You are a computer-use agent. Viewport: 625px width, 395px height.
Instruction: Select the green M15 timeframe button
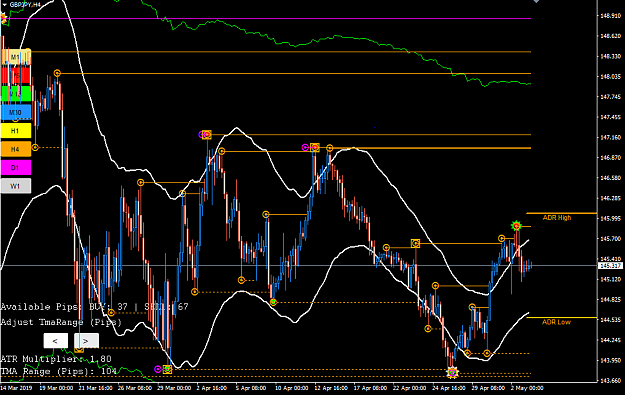15,94
